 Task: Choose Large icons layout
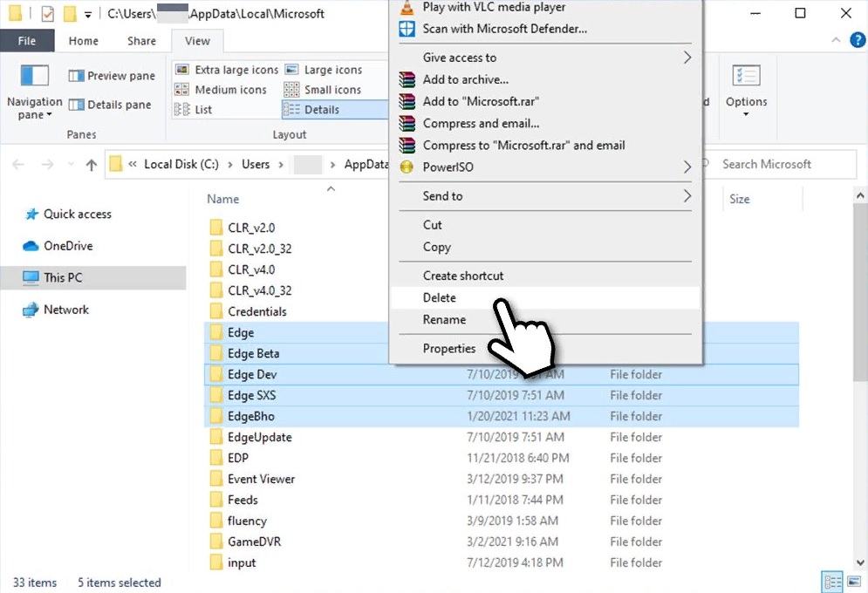pos(324,70)
